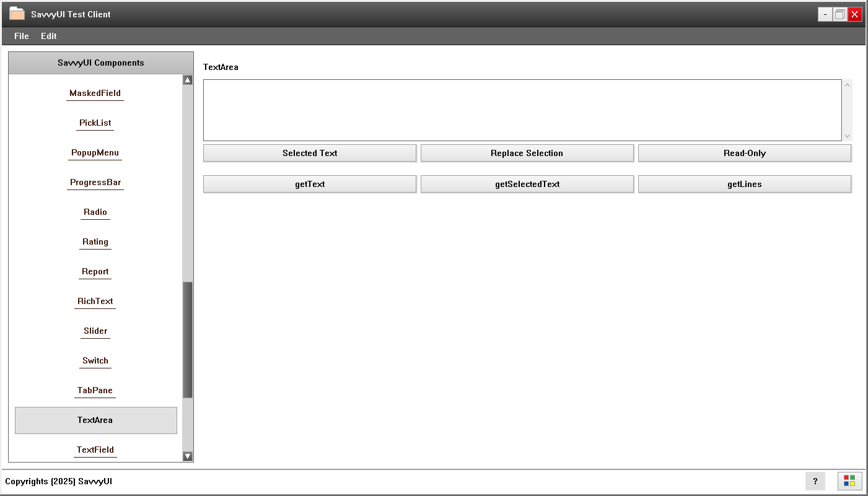Open the PickList component
The height and width of the screenshot is (496, 868).
pyautogui.click(x=95, y=123)
